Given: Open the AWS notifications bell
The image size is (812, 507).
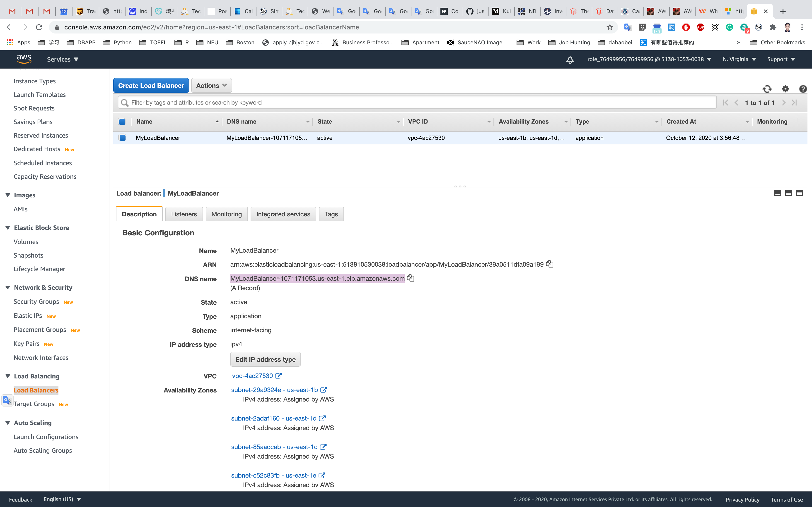Looking at the screenshot, I should coord(570,60).
